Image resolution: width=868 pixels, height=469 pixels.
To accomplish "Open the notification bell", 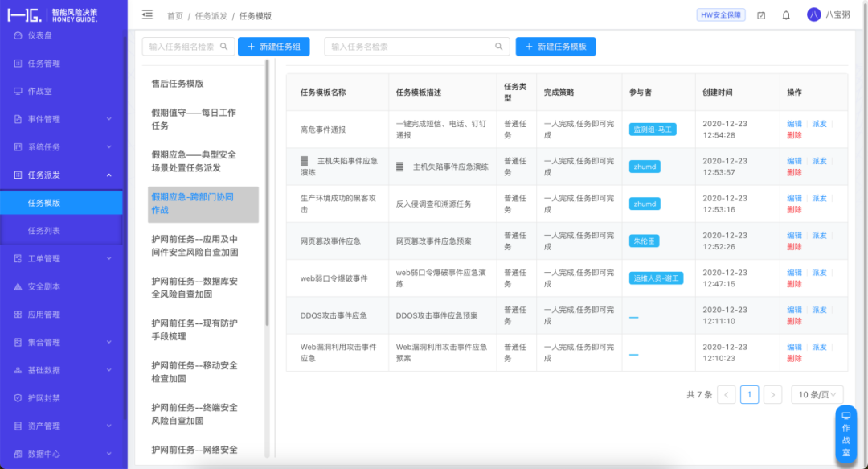I will tap(785, 15).
